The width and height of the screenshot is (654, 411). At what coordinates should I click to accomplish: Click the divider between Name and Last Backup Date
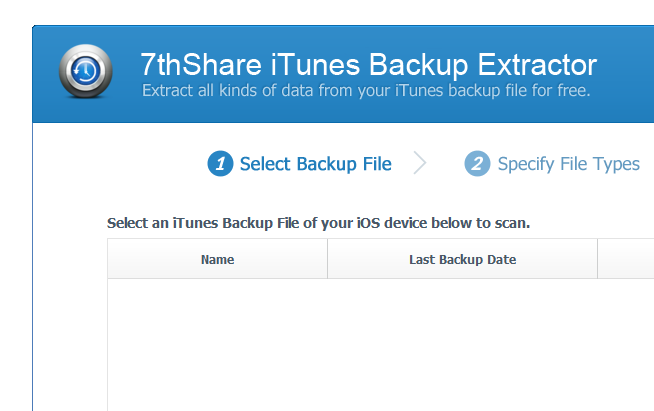(327, 259)
